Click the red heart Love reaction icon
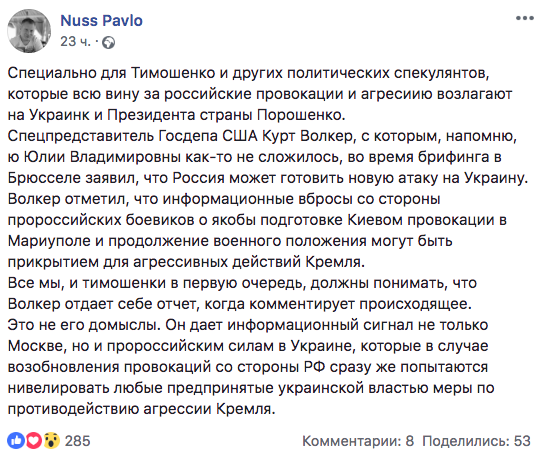The height and width of the screenshot is (456, 540). 33,441
